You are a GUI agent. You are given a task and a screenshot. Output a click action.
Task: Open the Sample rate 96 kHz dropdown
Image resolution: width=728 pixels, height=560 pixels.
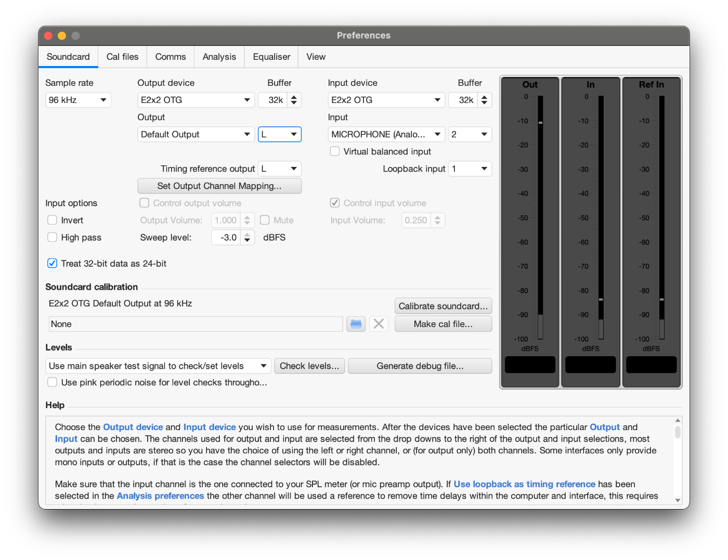(79, 100)
